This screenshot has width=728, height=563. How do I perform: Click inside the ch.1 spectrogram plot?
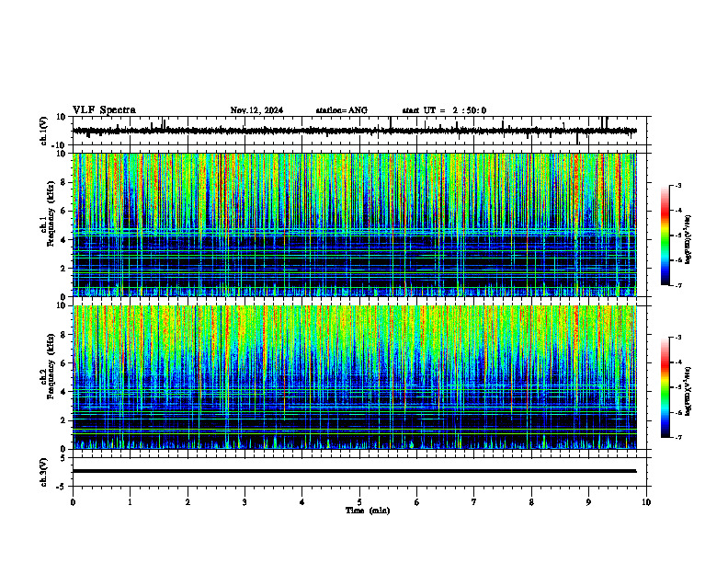point(354,224)
